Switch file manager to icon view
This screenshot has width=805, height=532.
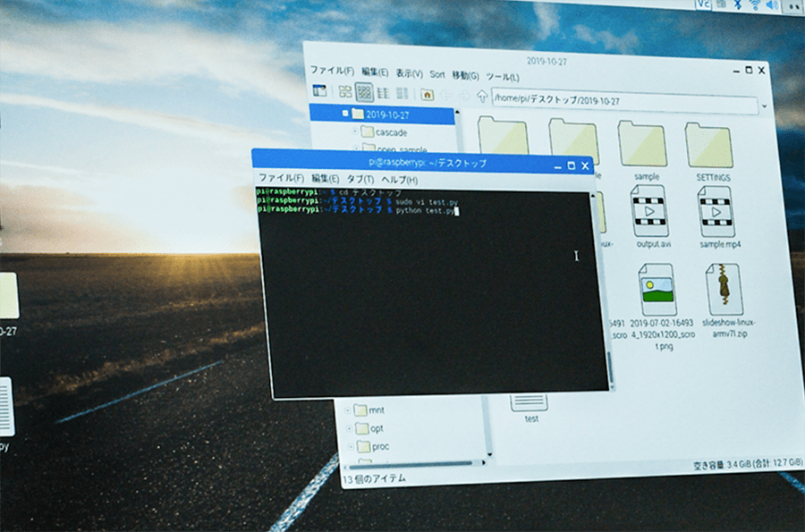coord(345,92)
